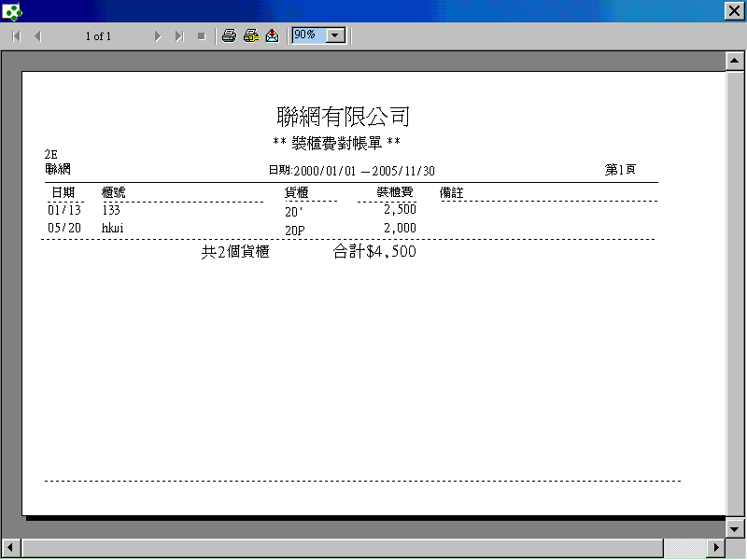This screenshot has width=747, height=560.
Task: Select fee value 2,000
Action: pos(401,228)
